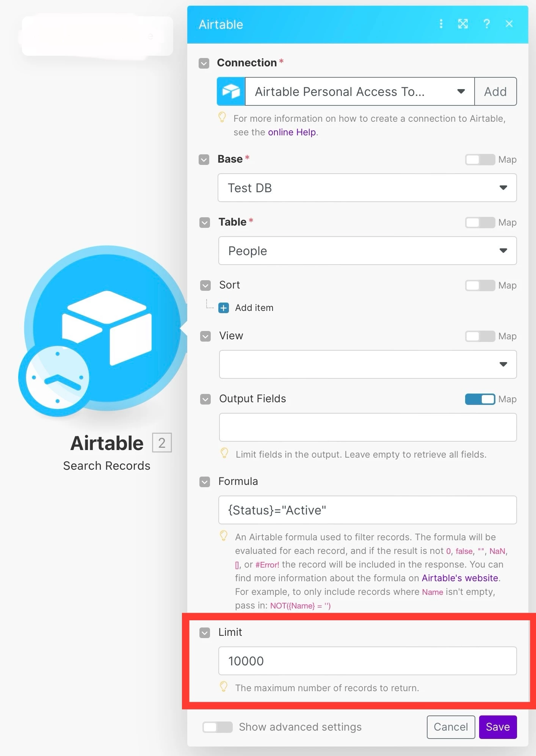Screen dimensions: 536x756
Task: Open the Table dropdown showing People
Action: pyautogui.click(x=367, y=251)
